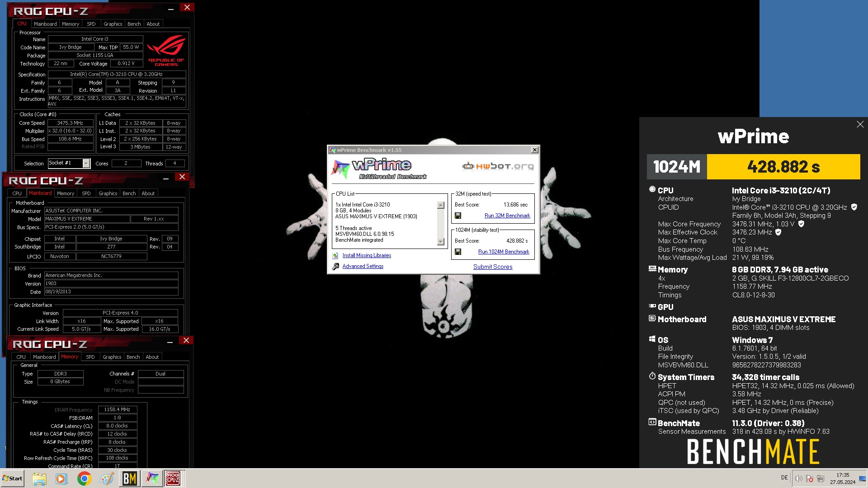The height and width of the screenshot is (488, 868).
Task: Open SPD tab in the Processor CPU-Z window
Action: pyautogui.click(x=91, y=24)
